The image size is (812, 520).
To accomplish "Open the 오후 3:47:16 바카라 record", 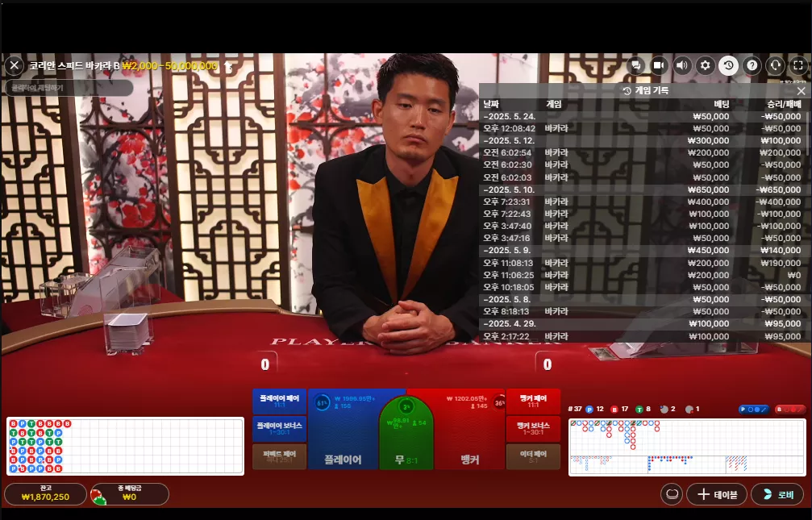I will (x=643, y=239).
